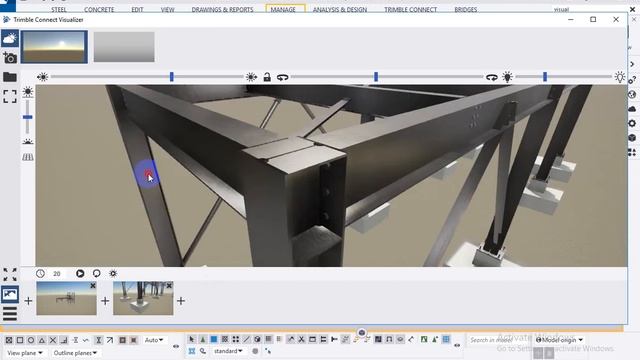The height and width of the screenshot is (360, 640).
Task: Open the STEEL ribbon tab
Action: [59, 9]
